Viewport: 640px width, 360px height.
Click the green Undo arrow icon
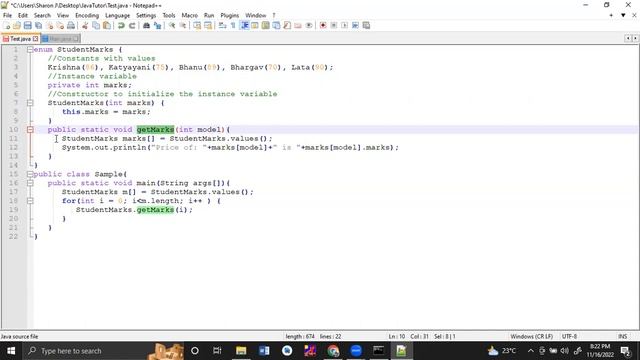click(121, 26)
